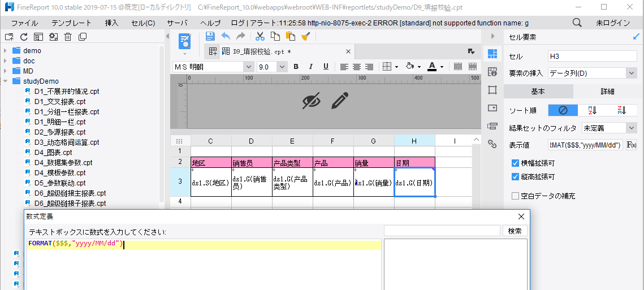The height and width of the screenshot is (290, 644).
Task: Click the Cut scissors icon
Action: [260, 36]
